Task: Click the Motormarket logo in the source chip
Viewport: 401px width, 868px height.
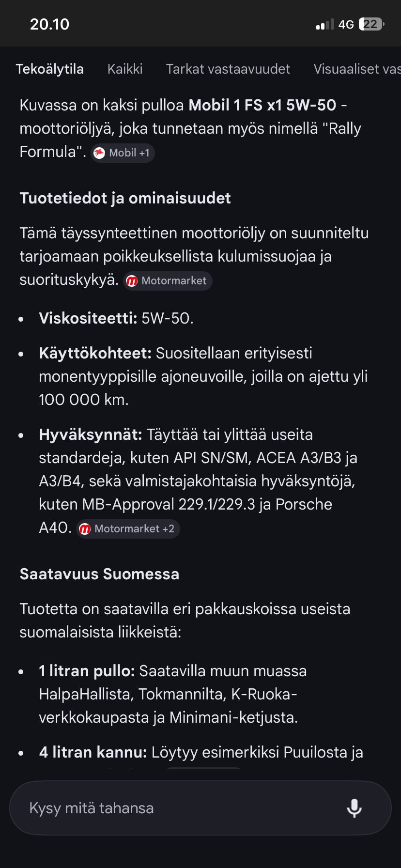Action: click(x=132, y=281)
